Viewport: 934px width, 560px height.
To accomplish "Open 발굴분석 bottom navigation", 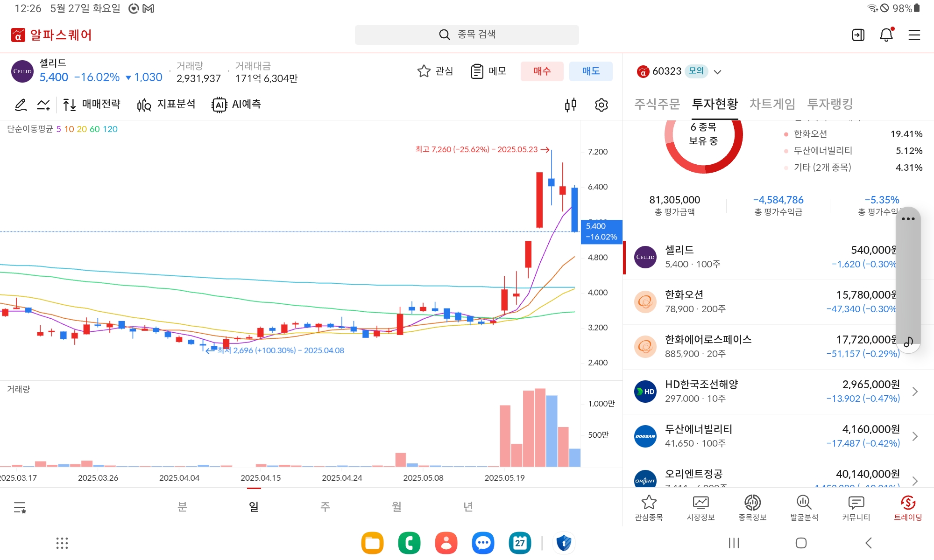I will (x=804, y=508).
